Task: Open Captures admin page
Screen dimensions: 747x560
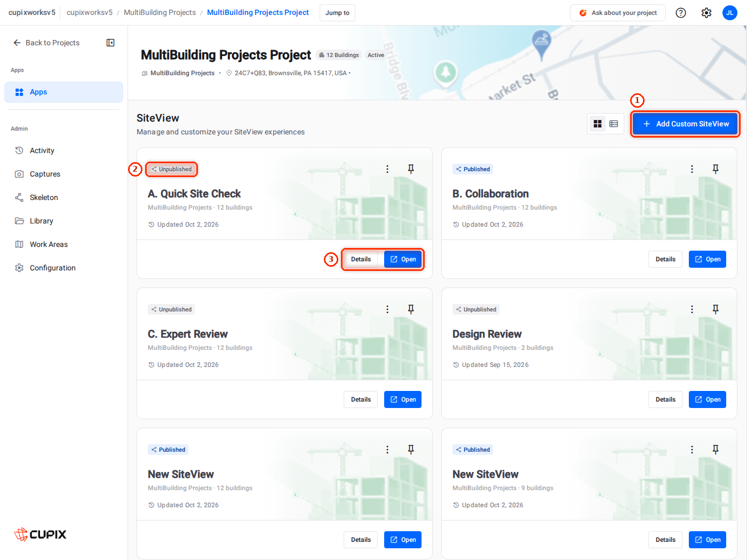Action: 63,174
